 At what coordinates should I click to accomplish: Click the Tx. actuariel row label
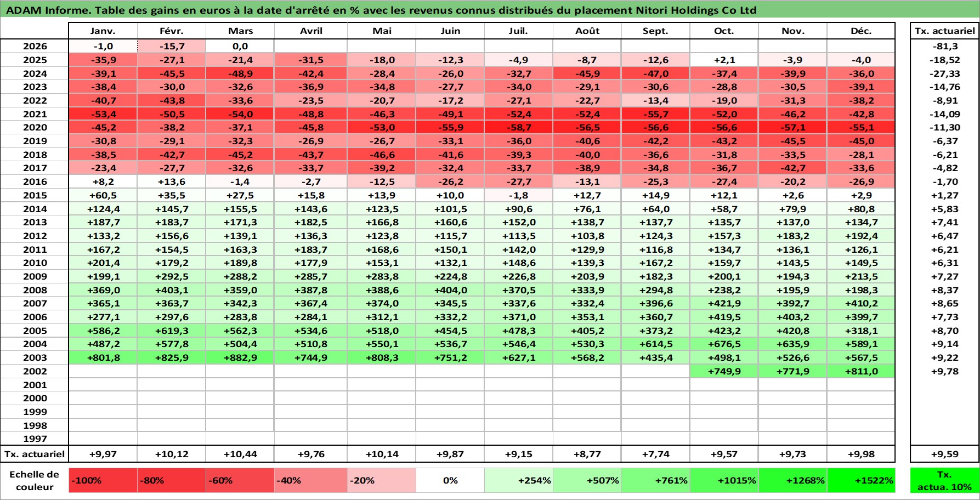(x=35, y=454)
